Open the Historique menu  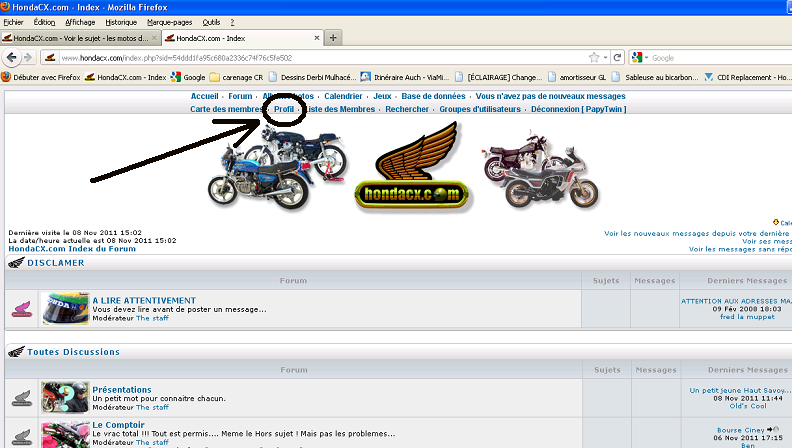pos(121,22)
